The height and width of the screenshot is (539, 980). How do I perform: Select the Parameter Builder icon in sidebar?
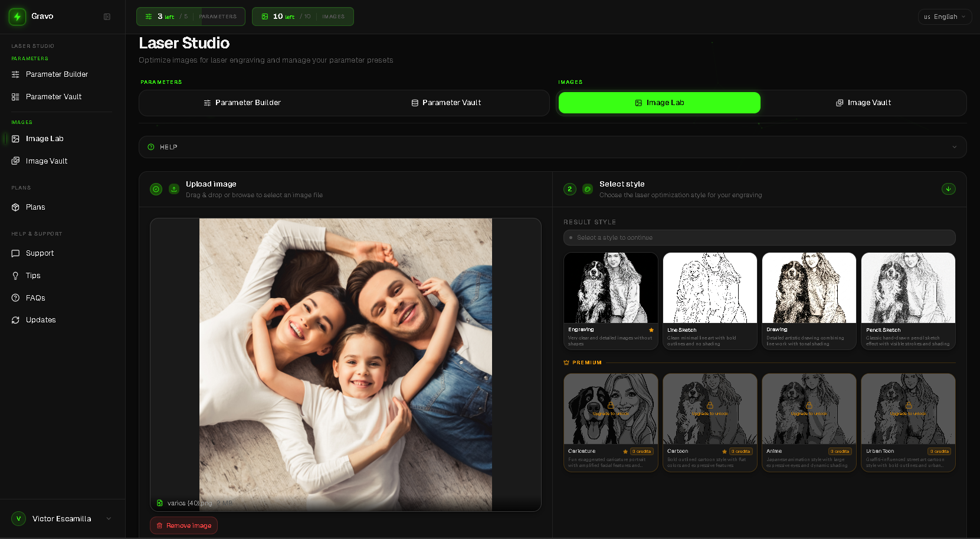pos(16,74)
